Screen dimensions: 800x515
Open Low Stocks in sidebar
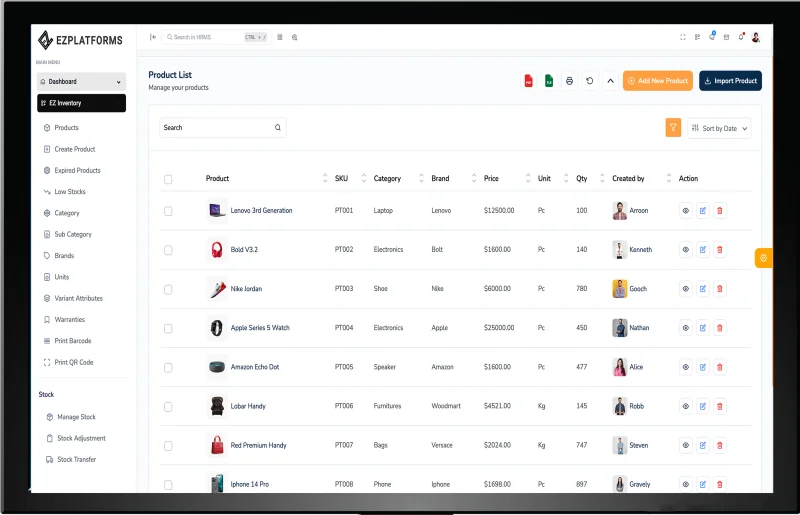64,192
